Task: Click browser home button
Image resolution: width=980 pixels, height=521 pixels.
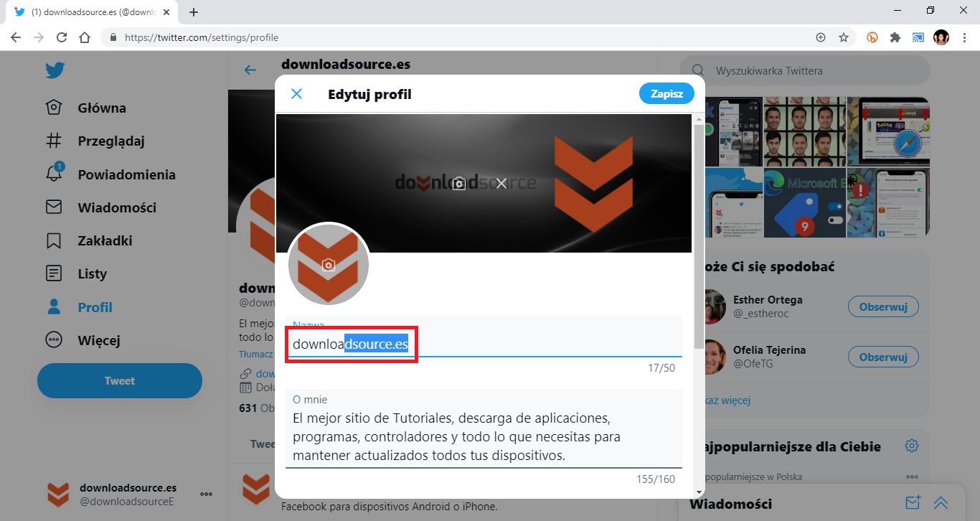Action: [x=85, y=37]
